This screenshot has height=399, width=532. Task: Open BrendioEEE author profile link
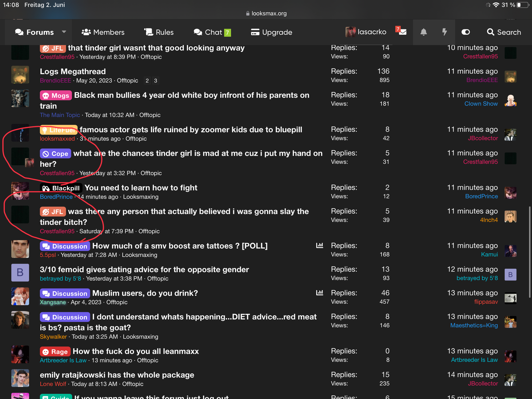55,81
